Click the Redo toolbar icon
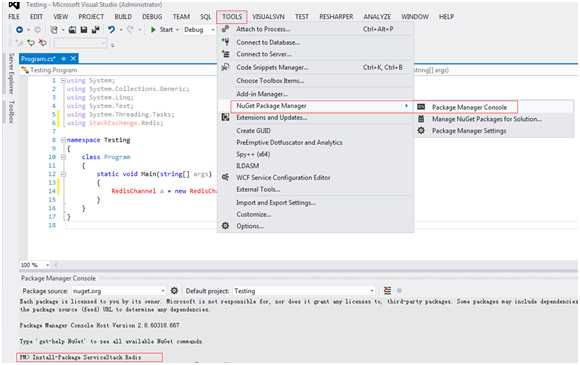This screenshot has height=365, width=580. (130, 30)
